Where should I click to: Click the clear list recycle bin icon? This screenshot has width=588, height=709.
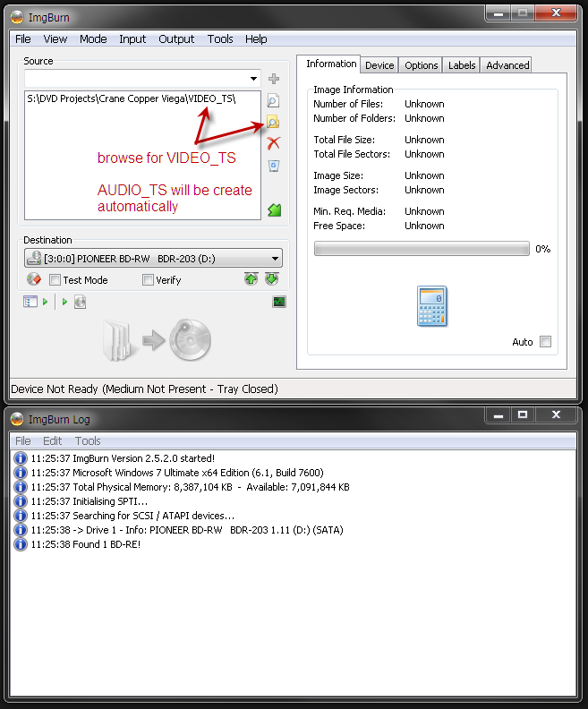(274, 166)
